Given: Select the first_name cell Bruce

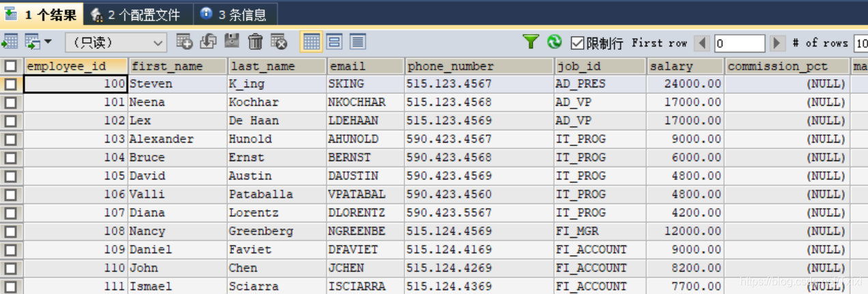Looking at the screenshot, I should tap(178, 158).
